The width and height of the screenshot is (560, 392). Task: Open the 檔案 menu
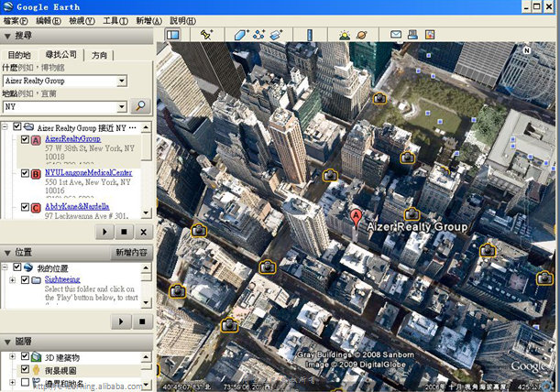(x=16, y=21)
